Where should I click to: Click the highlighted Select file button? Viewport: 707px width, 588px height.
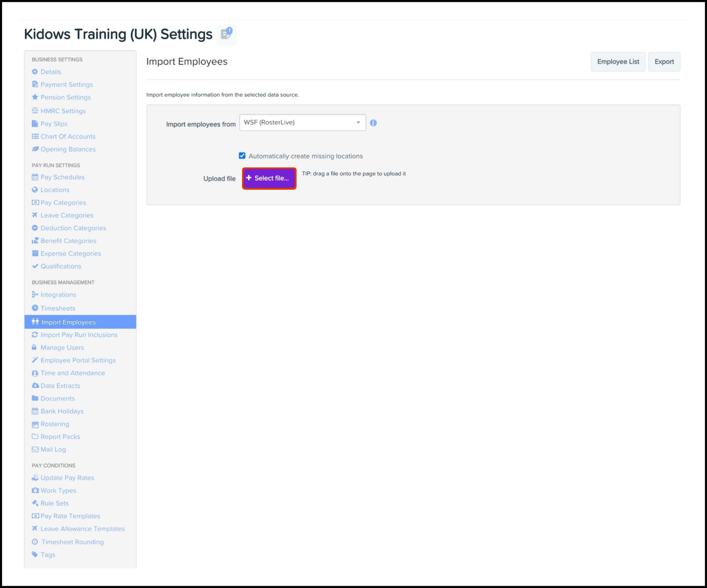pyautogui.click(x=269, y=178)
